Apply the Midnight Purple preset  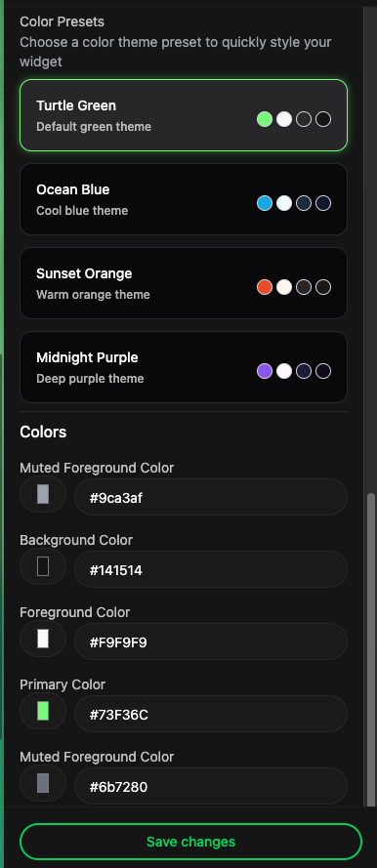(x=184, y=367)
